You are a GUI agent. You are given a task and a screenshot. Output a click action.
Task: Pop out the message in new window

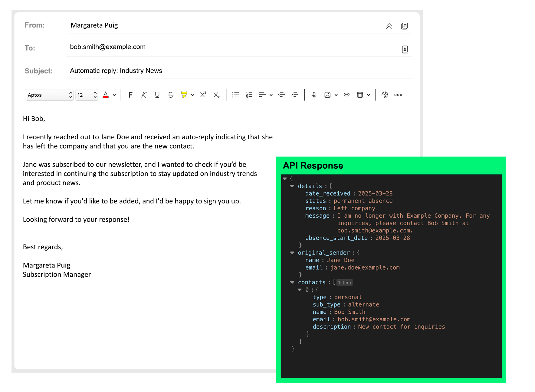pos(404,26)
